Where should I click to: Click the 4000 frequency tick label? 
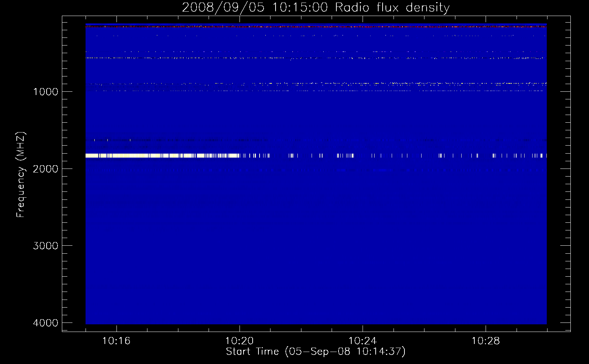pos(46,323)
